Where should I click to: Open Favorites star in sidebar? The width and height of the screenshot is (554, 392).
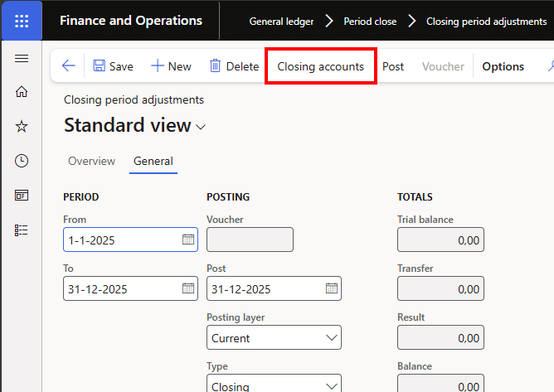coord(22,127)
